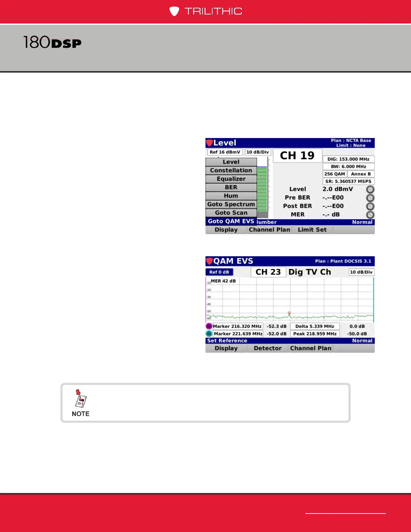The width and height of the screenshot is (411, 532).
Task: Click the red peak marker on the trace
Action: [289, 313]
